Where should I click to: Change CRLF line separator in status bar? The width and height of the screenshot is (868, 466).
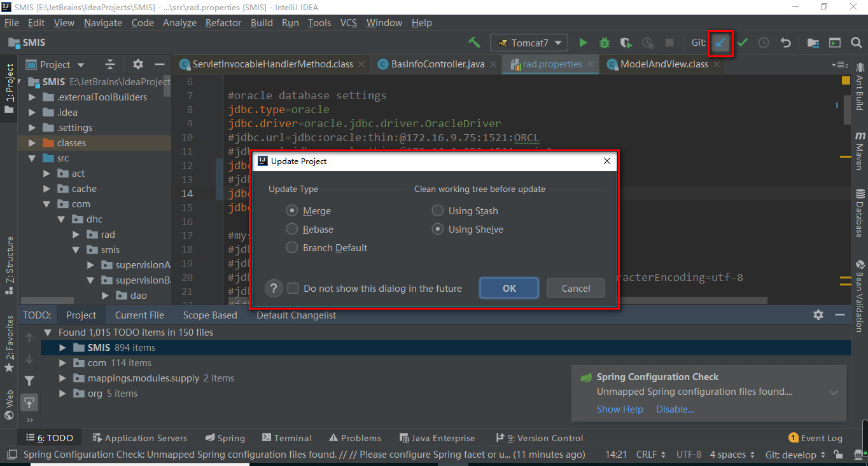pyautogui.click(x=651, y=455)
